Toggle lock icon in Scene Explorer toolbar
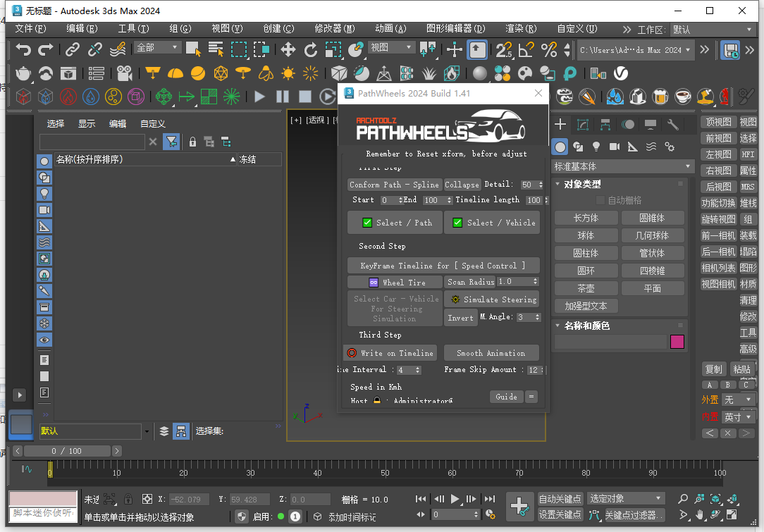This screenshot has width=764, height=532. 192,142
